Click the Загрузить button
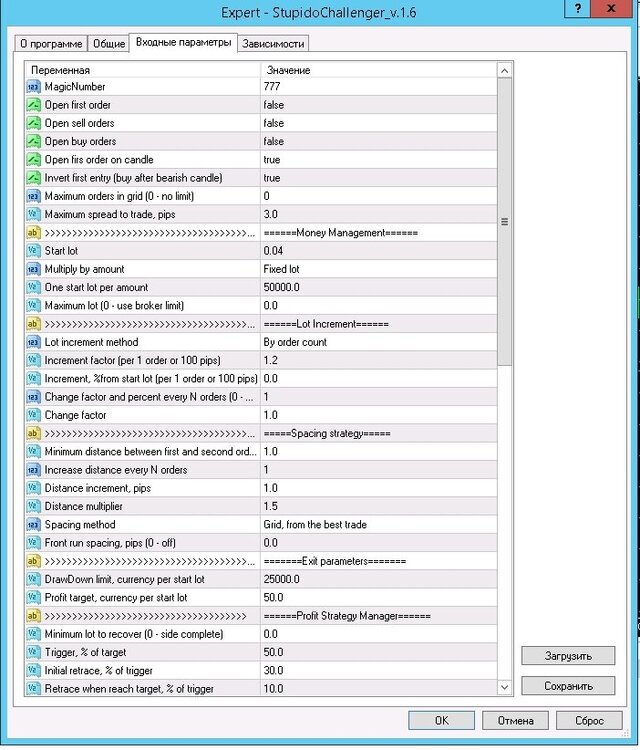 (x=568, y=656)
